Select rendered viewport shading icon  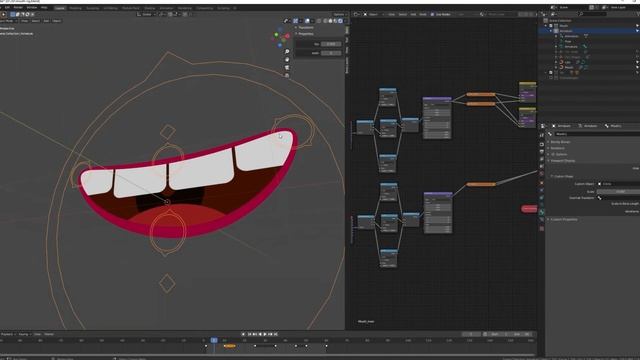click(x=340, y=21)
